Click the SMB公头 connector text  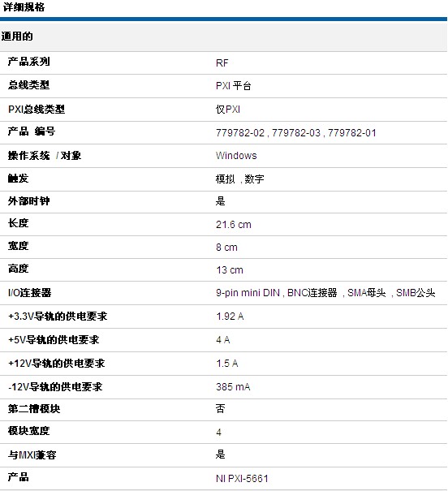[x=416, y=293]
